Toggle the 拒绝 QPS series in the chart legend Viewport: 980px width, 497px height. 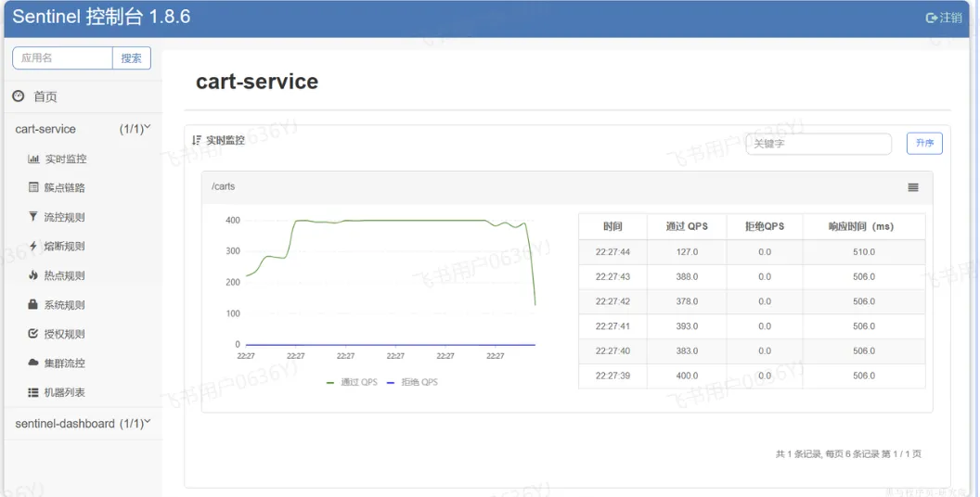(x=412, y=382)
